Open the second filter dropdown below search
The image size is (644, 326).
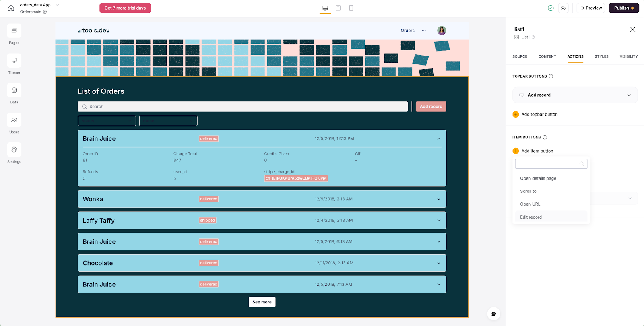tap(168, 121)
